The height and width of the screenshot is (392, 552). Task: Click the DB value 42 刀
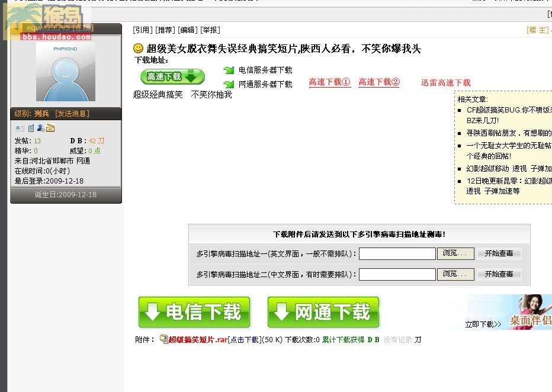pyautogui.click(x=97, y=141)
